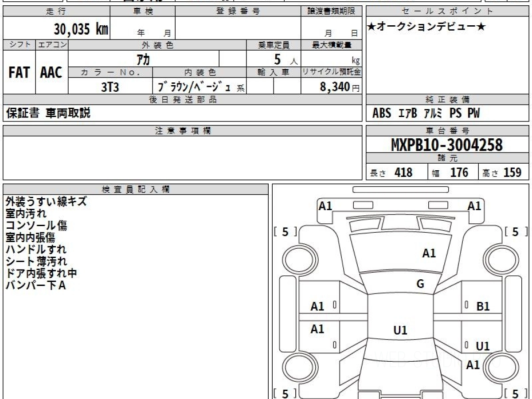532x399 pixels.
Task: Select the width value 幅 176
Action: pos(450,172)
